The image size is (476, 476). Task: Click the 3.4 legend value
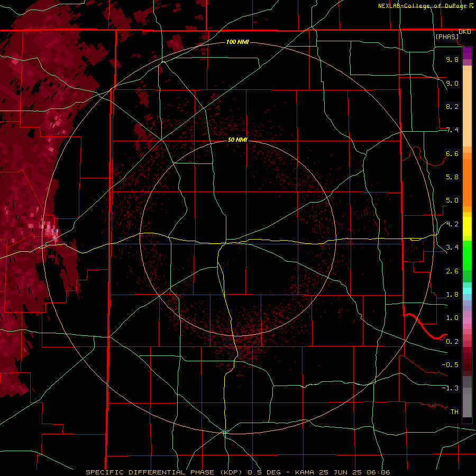(x=452, y=248)
